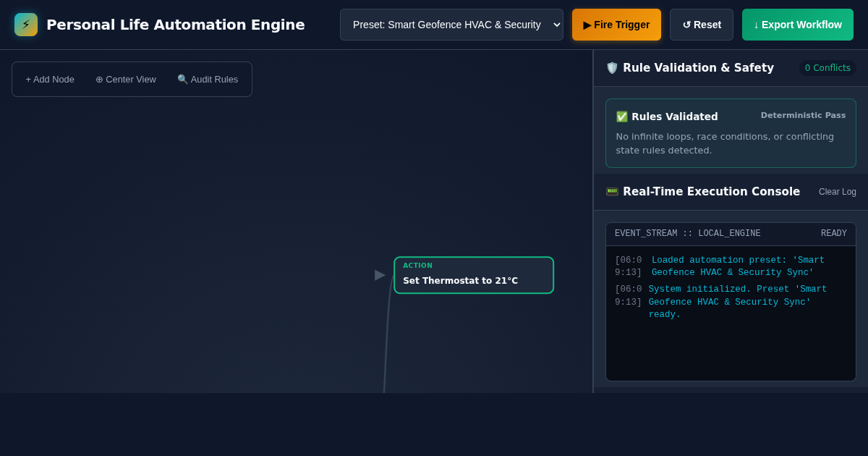Reset the workflow

point(702,25)
